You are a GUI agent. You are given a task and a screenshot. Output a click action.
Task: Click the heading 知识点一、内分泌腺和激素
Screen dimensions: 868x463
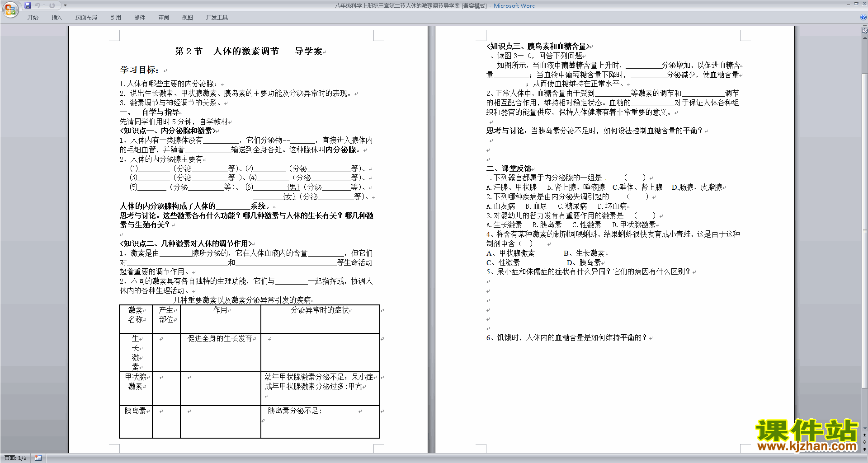tap(168, 131)
